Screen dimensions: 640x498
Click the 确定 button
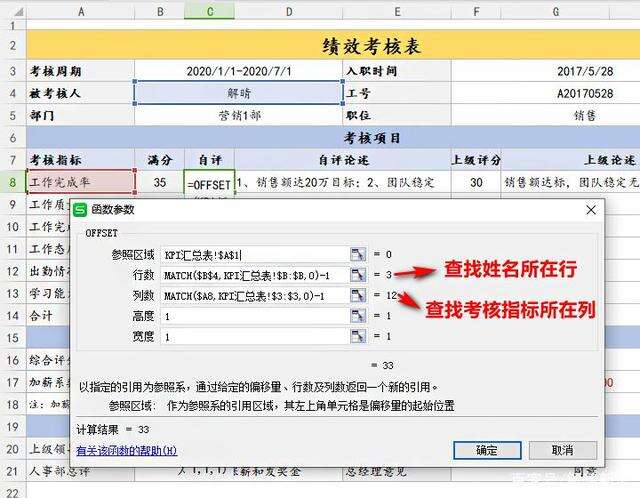coord(487,450)
